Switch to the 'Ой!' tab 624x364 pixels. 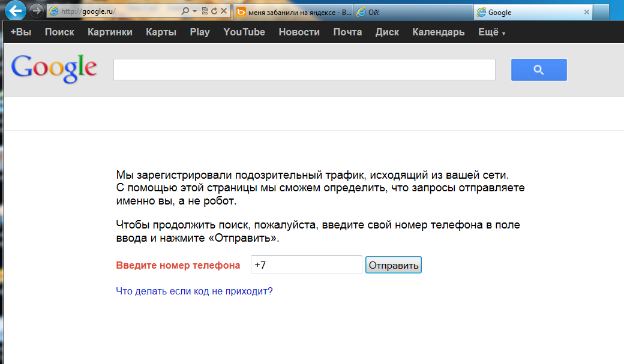pos(412,12)
